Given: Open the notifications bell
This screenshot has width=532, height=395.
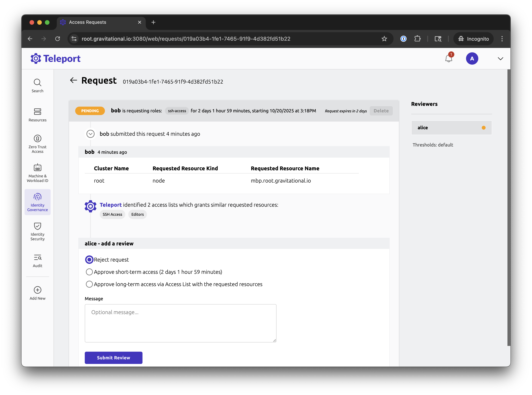Looking at the screenshot, I should coord(449,59).
